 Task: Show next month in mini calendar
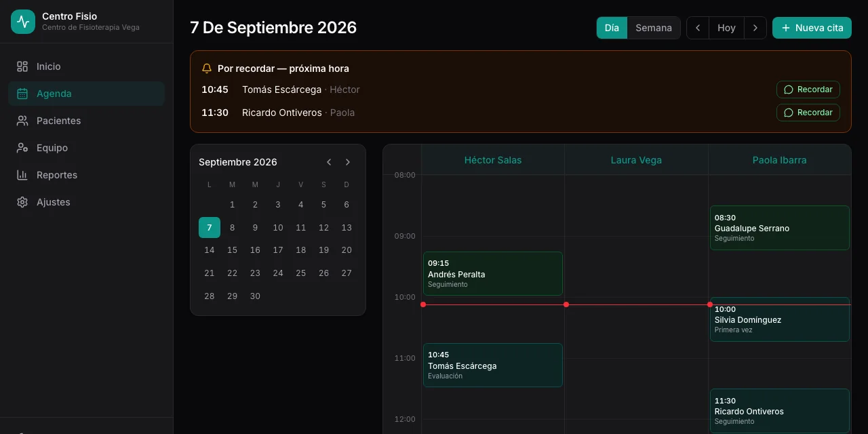[348, 162]
